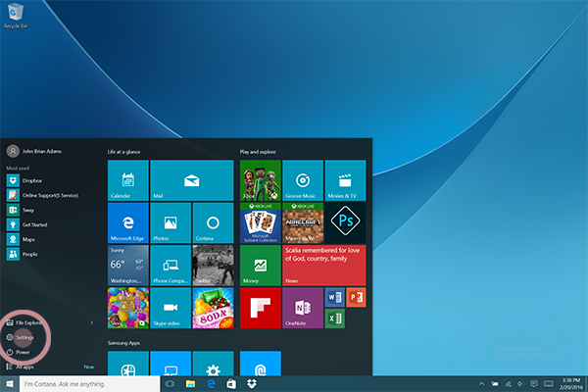The height and width of the screenshot is (392, 588).
Task: Open the Mail tile
Action: [192, 180]
